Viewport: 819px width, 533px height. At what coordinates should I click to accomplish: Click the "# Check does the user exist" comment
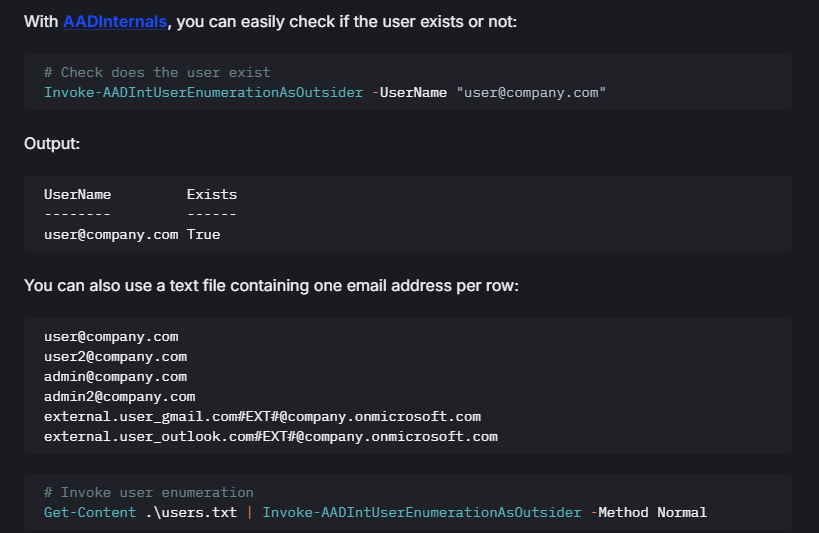click(157, 72)
